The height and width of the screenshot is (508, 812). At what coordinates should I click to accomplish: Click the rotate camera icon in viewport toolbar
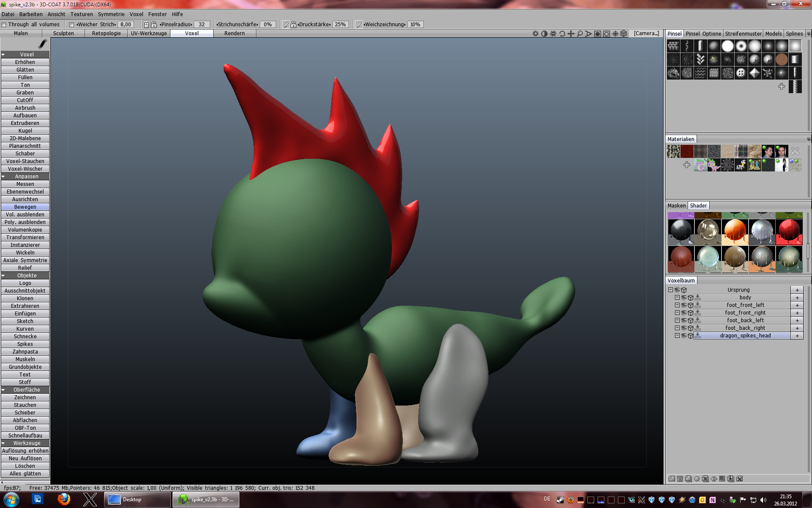click(562, 34)
